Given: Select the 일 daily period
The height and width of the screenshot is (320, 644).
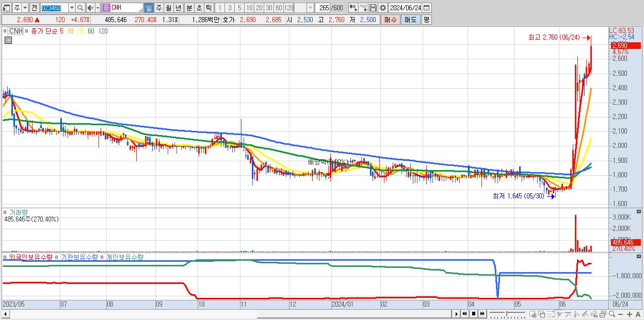Looking at the screenshot, I should click(149, 8).
